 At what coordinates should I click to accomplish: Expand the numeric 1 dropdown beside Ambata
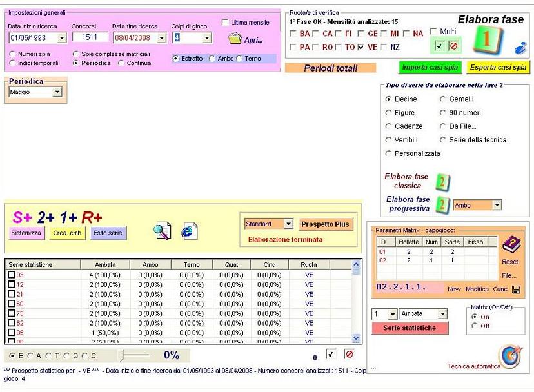point(393,314)
